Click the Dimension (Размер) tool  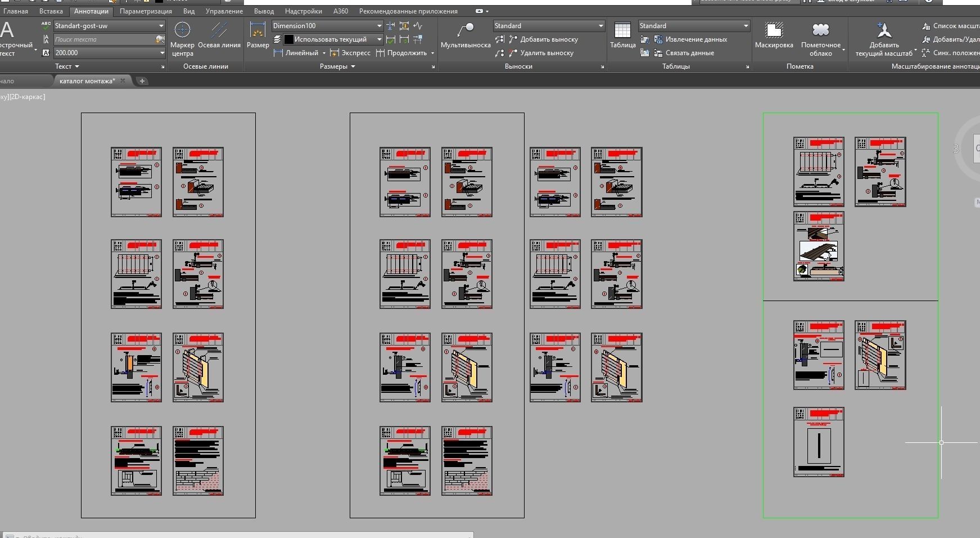pos(258,35)
